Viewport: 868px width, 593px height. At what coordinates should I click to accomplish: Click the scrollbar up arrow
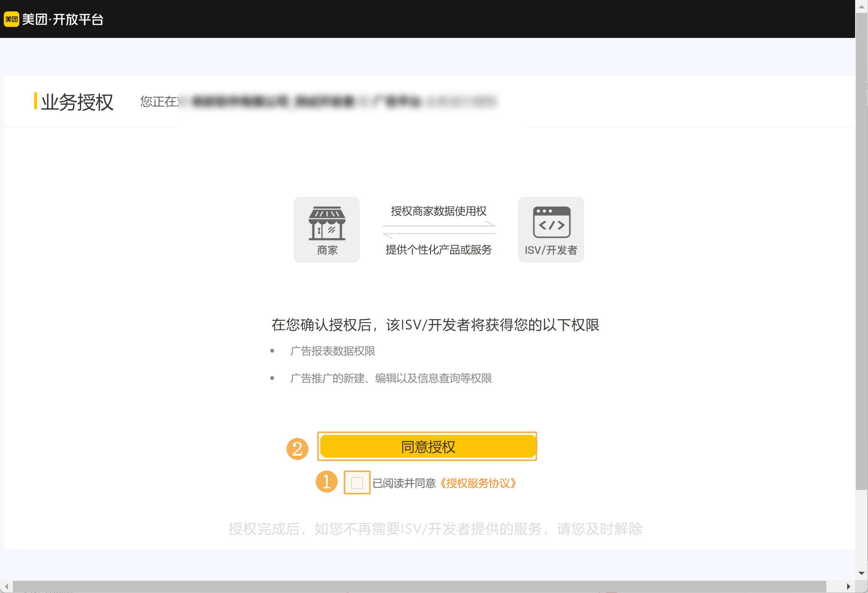(861, 6)
